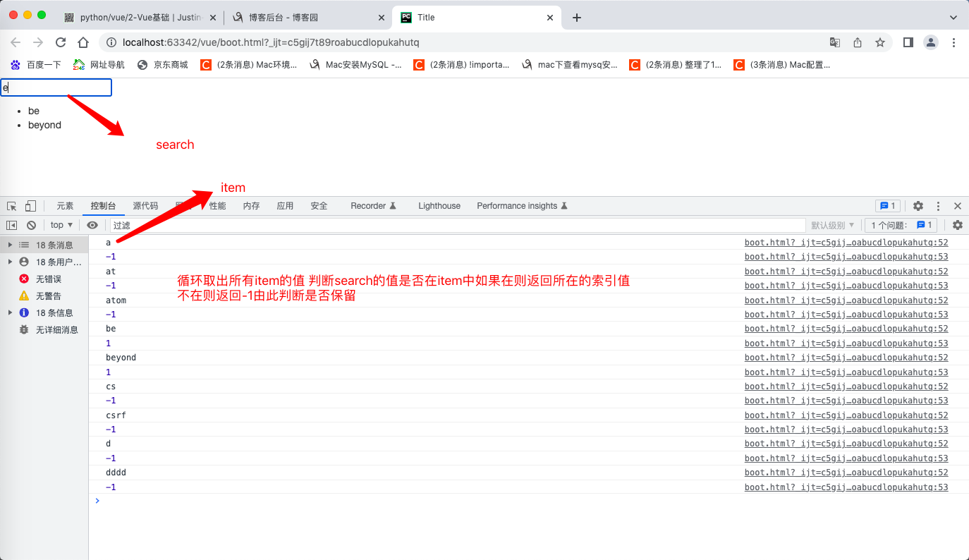Switch to the python/vue/2-Vue基础 browser tab

pyautogui.click(x=141, y=18)
